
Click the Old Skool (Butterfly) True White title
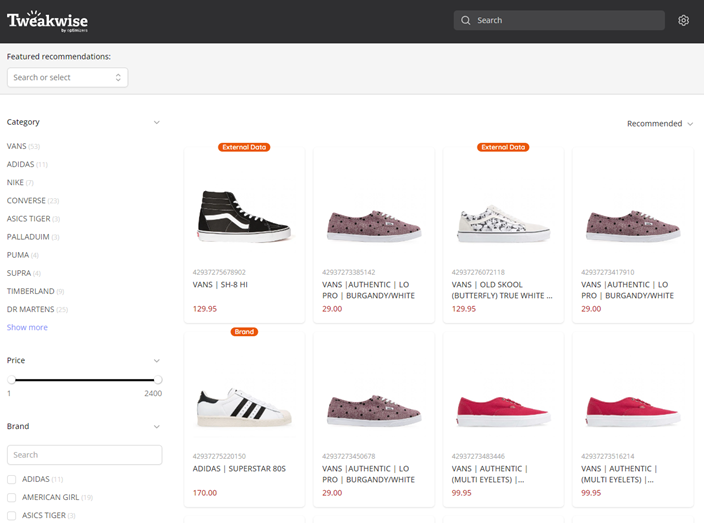click(x=502, y=290)
